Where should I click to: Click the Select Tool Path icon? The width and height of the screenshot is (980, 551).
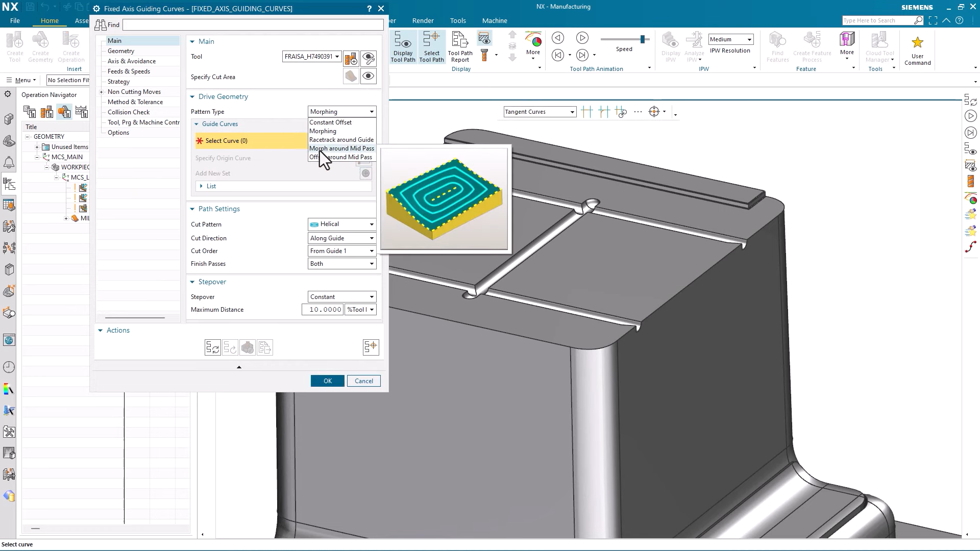point(432,47)
